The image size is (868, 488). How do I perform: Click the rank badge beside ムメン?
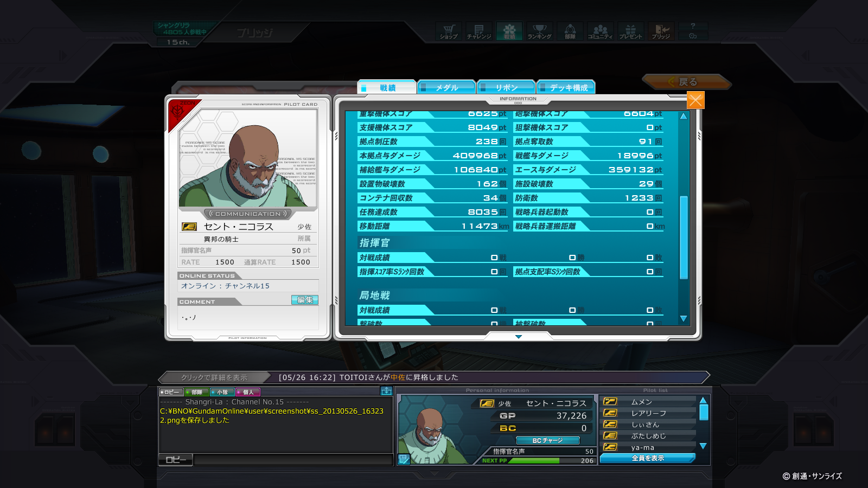pos(610,402)
